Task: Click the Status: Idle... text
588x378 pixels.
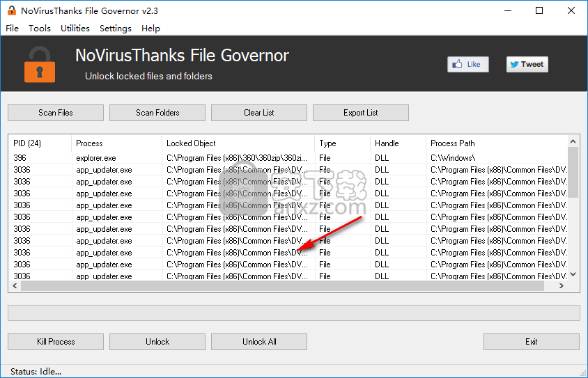Action: 36,372
